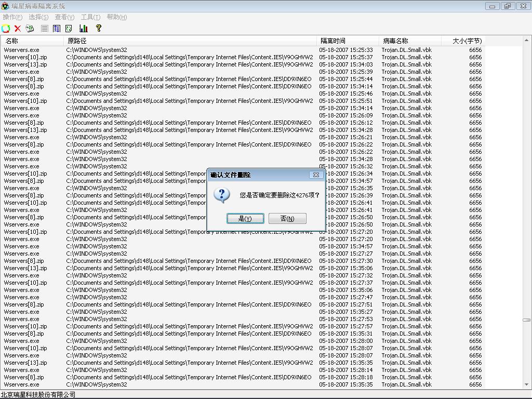Sort by the 名称 column header
Viewport: 532px width, 399px height.
(32, 41)
